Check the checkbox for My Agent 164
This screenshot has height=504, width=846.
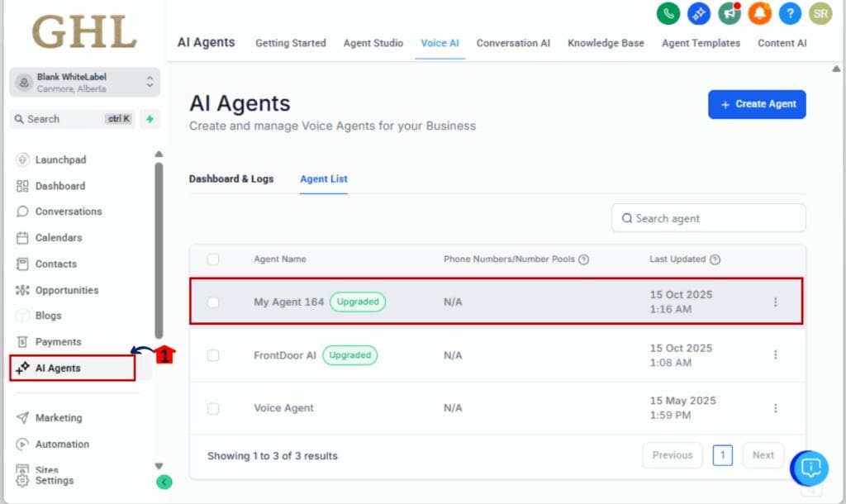(x=214, y=301)
